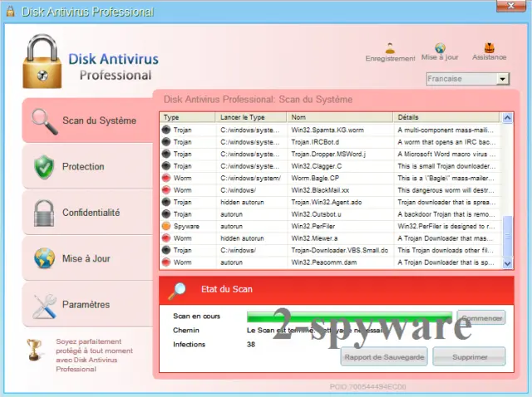Click the Assistance lifebuoy icon
This screenshot has width=532, height=397.
pos(489,48)
